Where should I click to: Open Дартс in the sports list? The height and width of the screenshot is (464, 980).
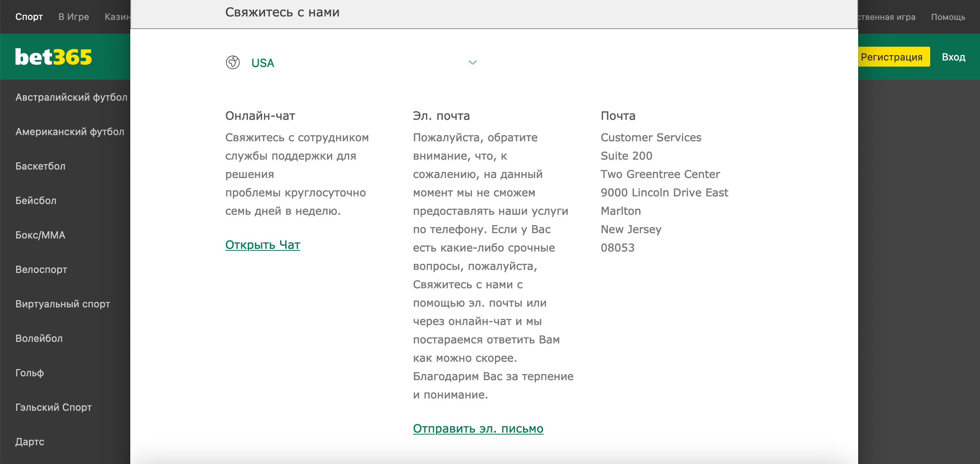30,442
